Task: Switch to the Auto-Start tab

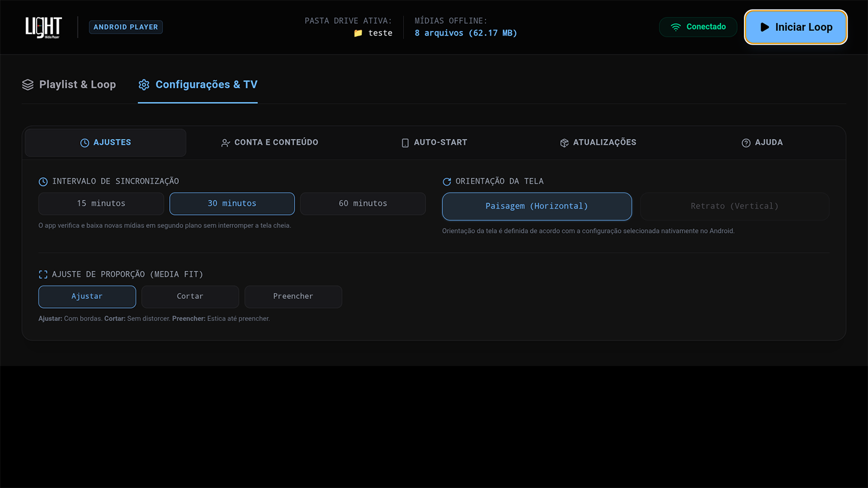Action: [434, 143]
